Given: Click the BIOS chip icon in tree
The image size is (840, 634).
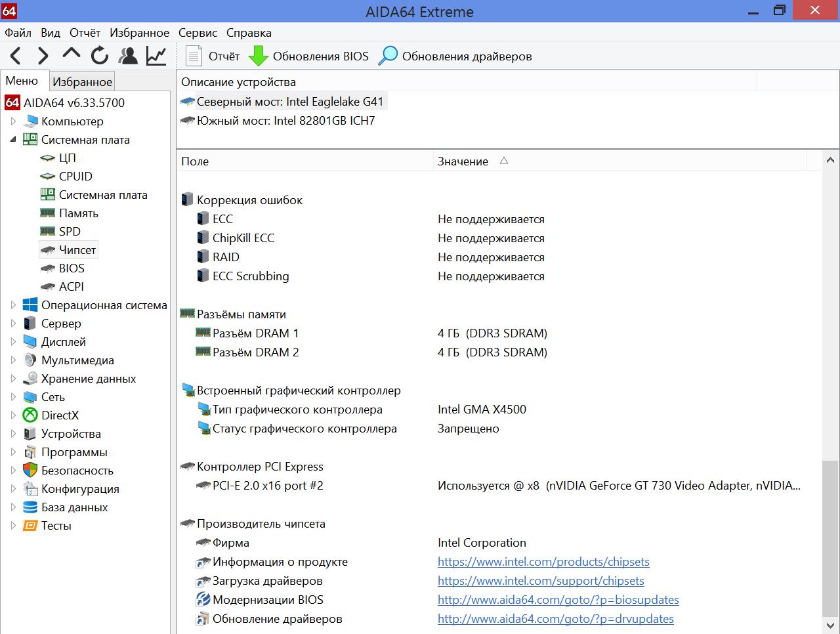Looking at the screenshot, I should 48,268.
